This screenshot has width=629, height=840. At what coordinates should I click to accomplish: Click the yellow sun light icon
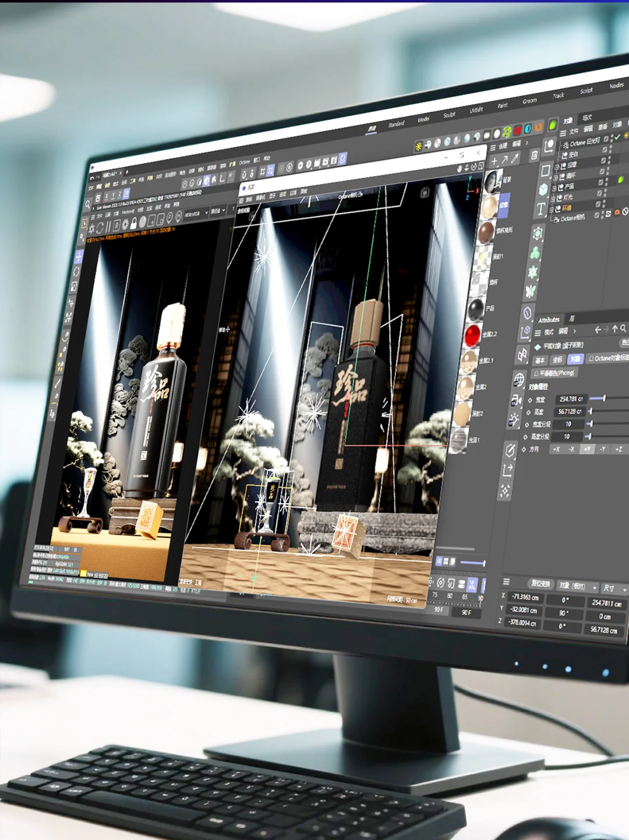pos(418,146)
